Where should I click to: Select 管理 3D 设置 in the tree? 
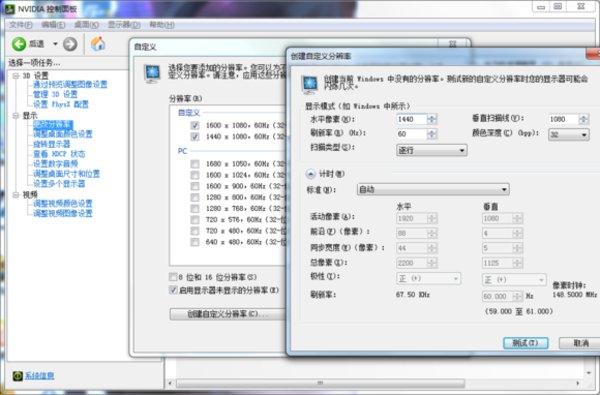click(55, 94)
